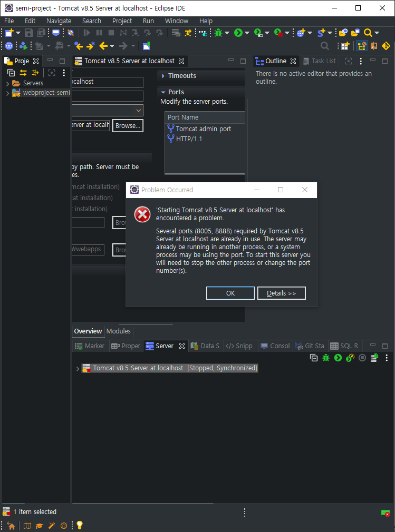Image resolution: width=395 pixels, height=532 pixels.
Task: Collapse the Ports section
Action: coord(163,92)
